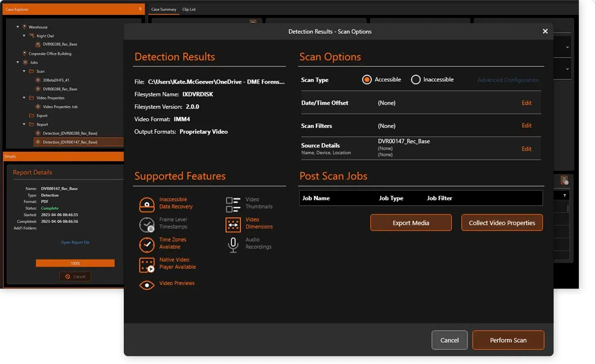The image size is (595, 364).
Task: Click the Video Thumbnails icon
Action: tap(233, 204)
